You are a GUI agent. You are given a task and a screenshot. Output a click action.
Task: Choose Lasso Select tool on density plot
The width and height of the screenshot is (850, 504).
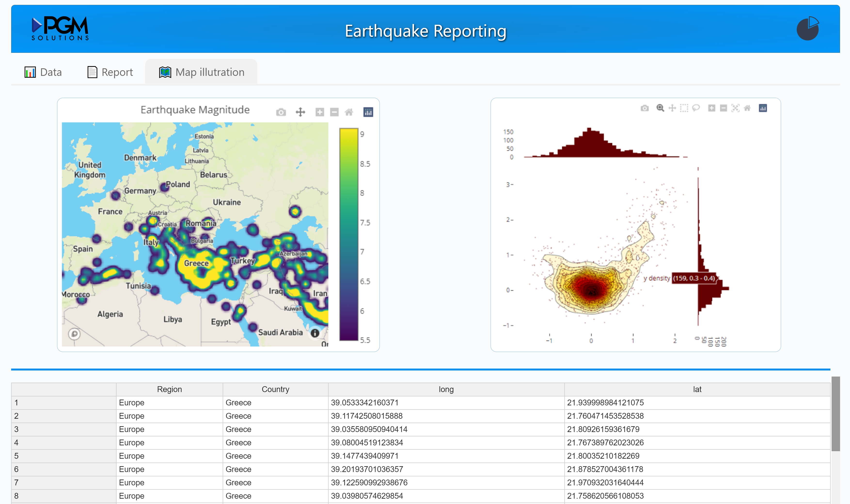coord(696,108)
